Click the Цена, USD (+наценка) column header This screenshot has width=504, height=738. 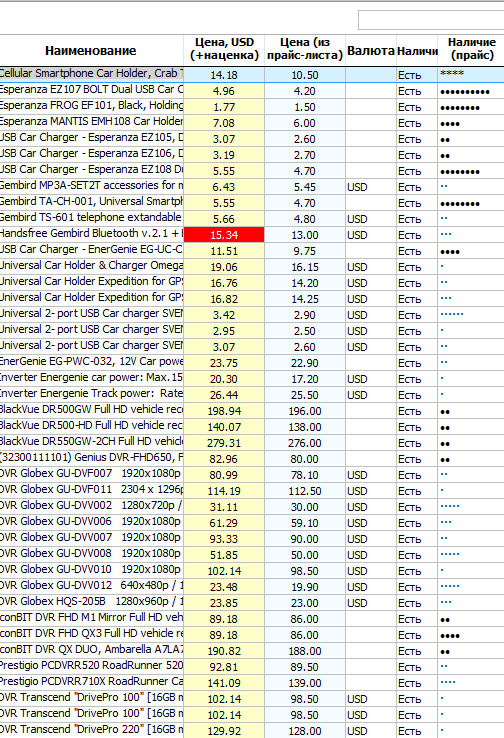[224, 50]
